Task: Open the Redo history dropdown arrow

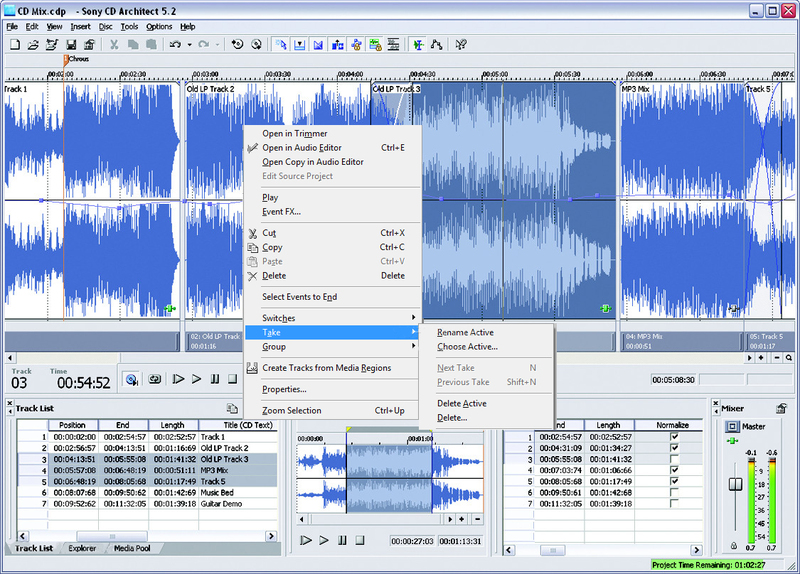Action: click(217, 45)
